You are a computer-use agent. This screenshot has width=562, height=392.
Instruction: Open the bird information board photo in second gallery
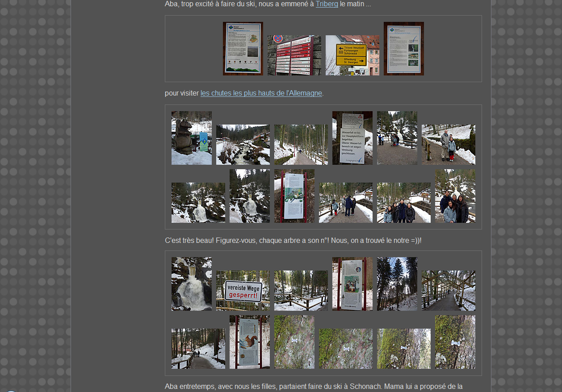(294, 196)
